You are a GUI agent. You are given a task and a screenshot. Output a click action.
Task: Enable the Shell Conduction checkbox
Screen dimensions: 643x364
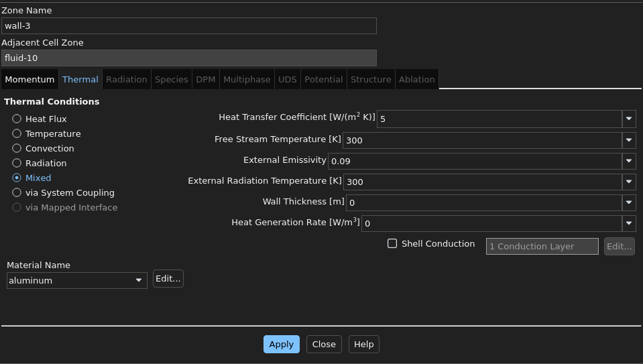(x=392, y=243)
